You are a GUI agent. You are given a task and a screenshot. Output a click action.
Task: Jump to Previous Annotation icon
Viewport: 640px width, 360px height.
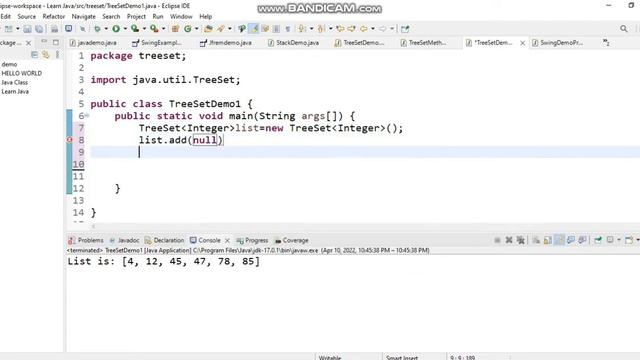[x=321, y=29]
